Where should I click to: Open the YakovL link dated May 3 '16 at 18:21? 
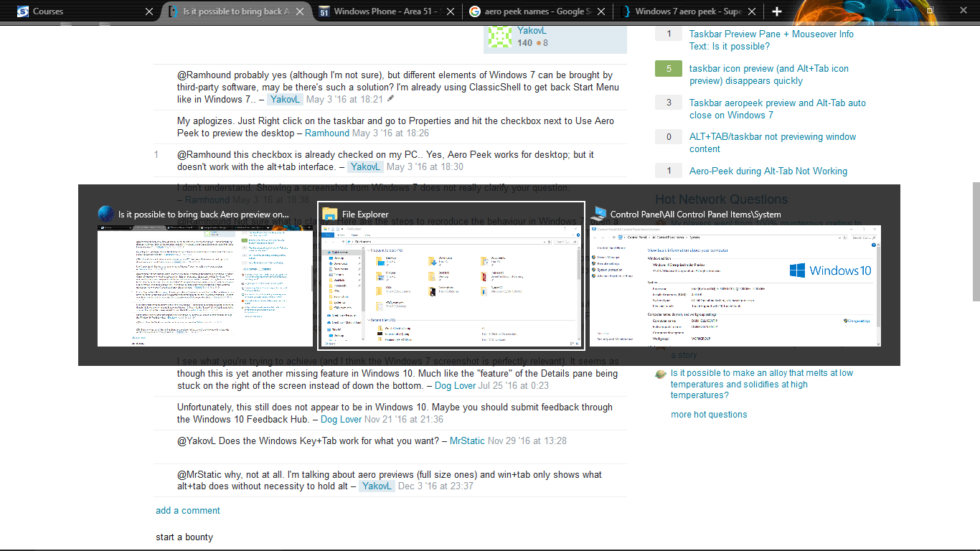tap(286, 99)
